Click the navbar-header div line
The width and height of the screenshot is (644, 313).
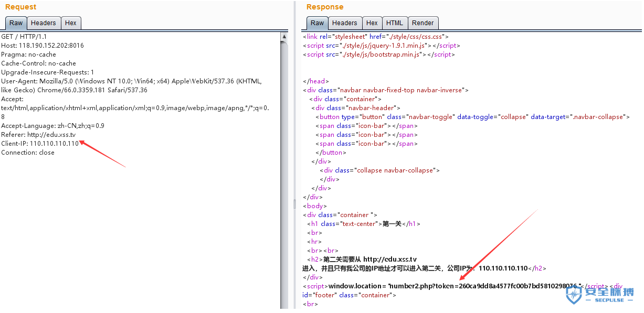356,108
